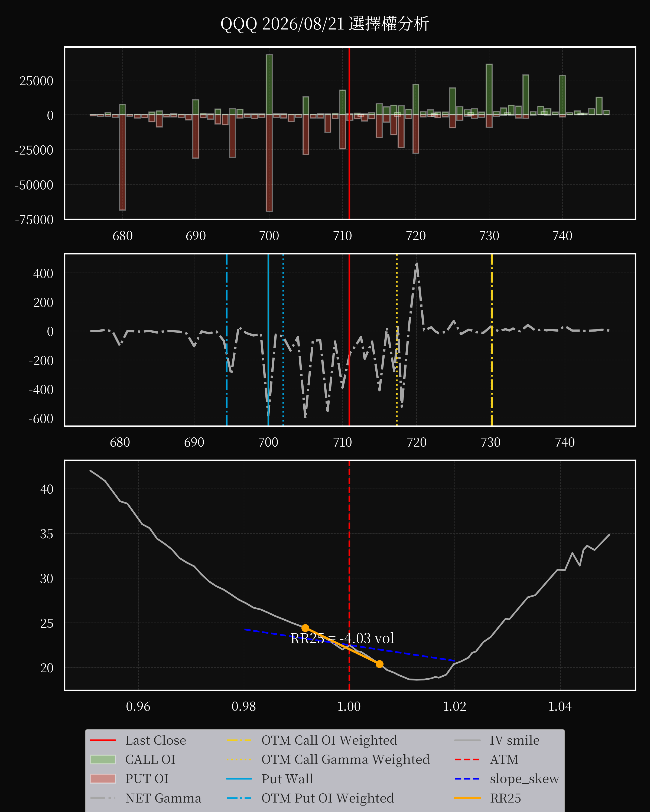Select the "IV smile" legend label

pos(515,740)
